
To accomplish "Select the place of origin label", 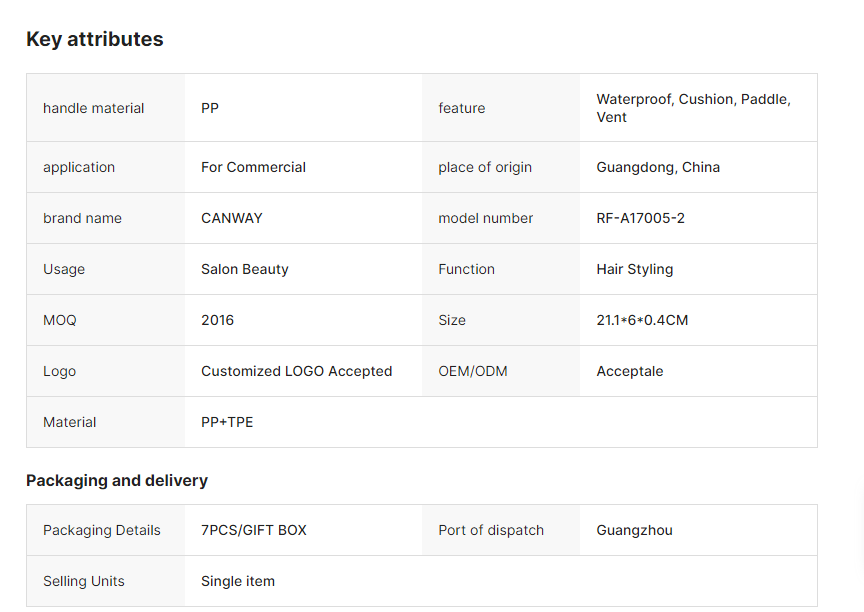I will tap(485, 167).
